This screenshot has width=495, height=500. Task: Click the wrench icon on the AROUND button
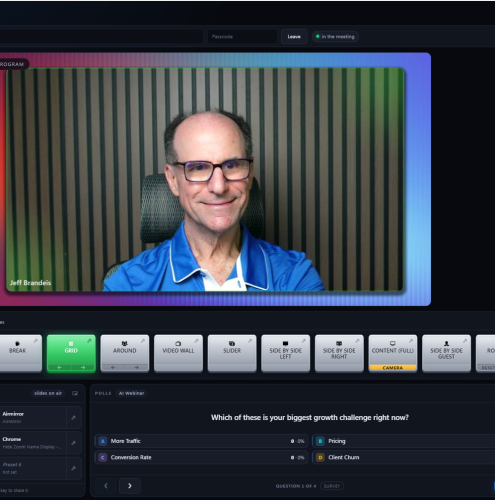coord(143,341)
